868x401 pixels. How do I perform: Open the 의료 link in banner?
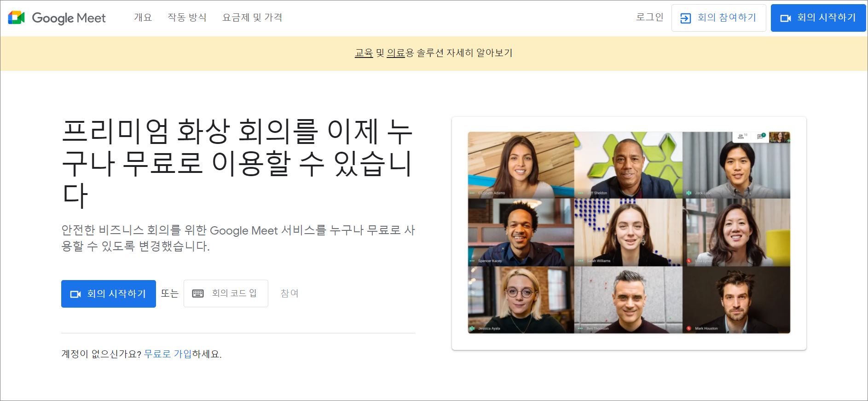395,53
